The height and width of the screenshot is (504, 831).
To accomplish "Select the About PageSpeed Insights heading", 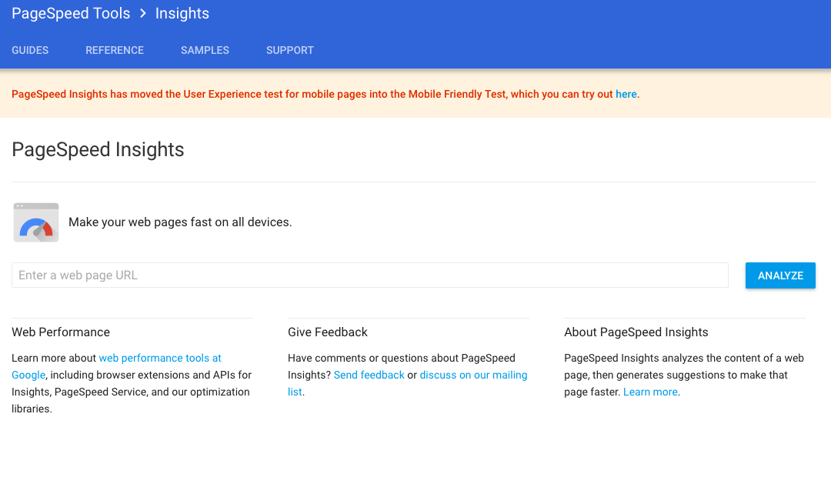I will click(636, 332).
